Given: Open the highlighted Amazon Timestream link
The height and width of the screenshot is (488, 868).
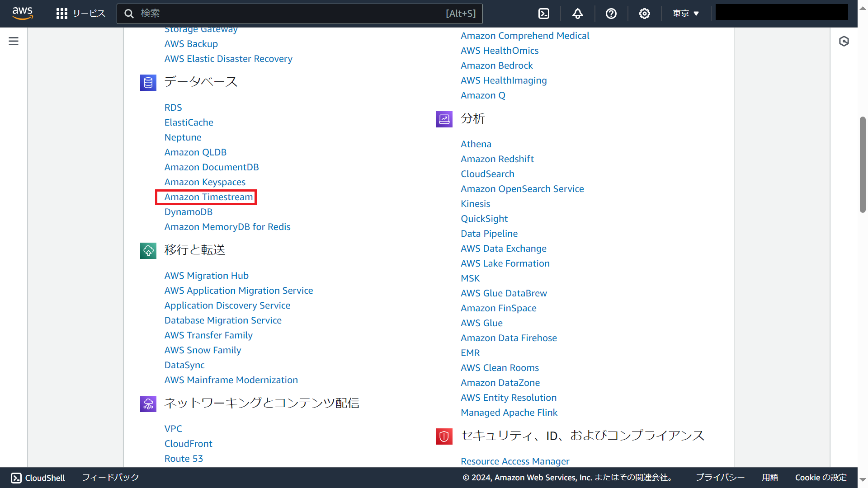Looking at the screenshot, I should pyautogui.click(x=208, y=197).
